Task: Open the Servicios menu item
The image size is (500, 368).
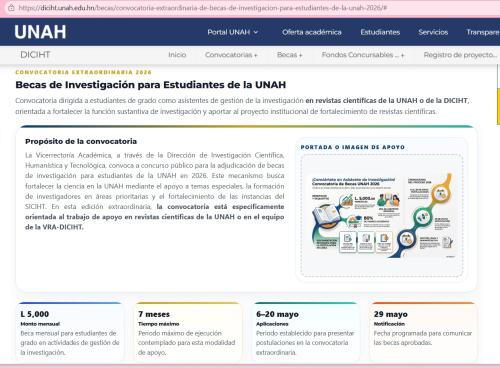Action: point(433,32)
